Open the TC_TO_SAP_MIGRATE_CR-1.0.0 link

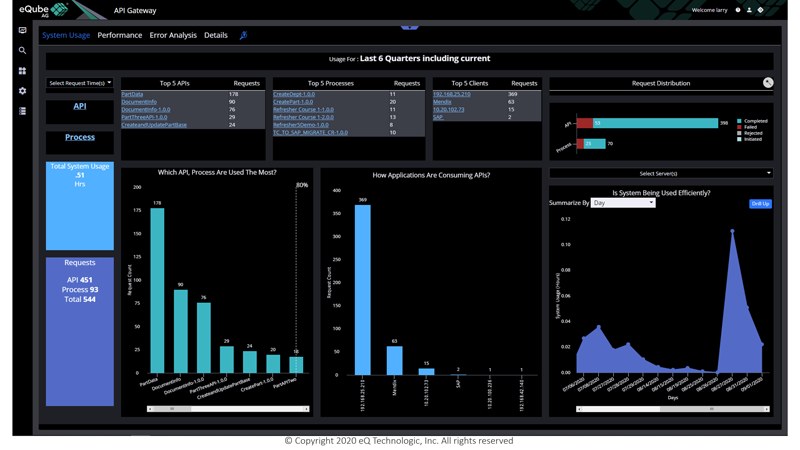click(x=310, y=132)
